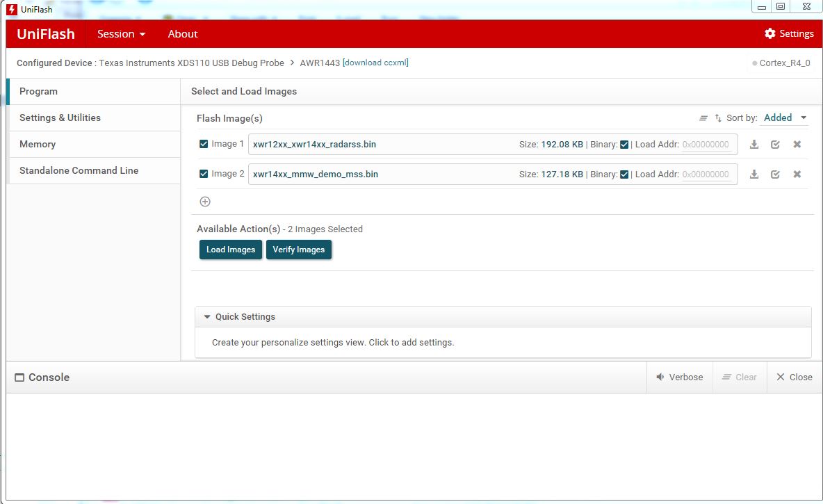Uncheck the Image 1 checkbox

(x=204, y=144)
